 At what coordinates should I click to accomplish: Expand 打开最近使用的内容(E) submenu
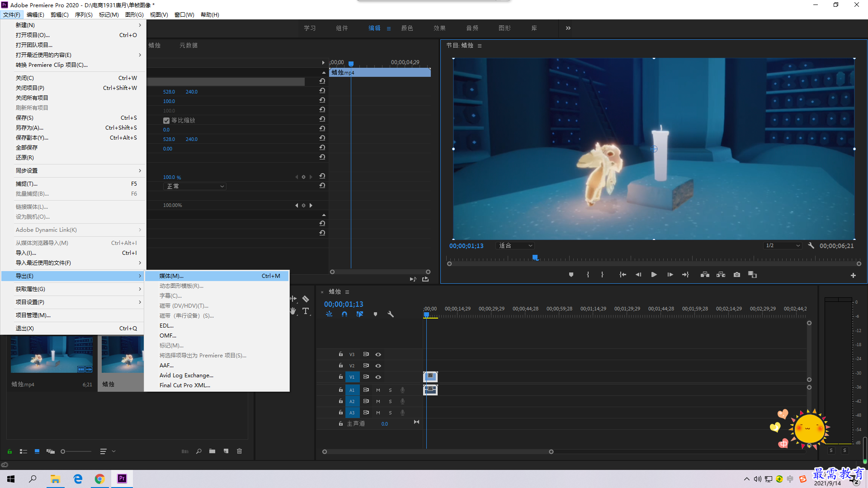pyautogui.click(x=73, y=55)
